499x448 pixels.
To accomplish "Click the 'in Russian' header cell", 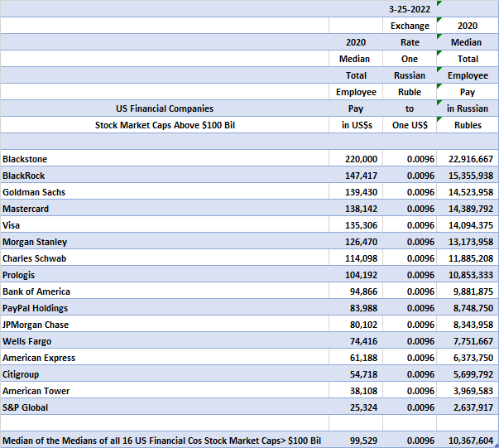I will (x=468, y=108).
